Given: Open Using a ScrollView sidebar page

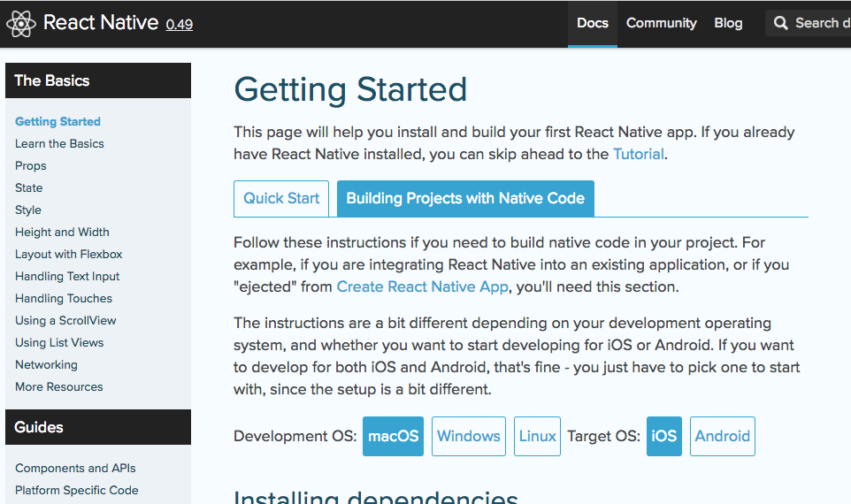Looking at the screenshot, I should coord(65,321).
